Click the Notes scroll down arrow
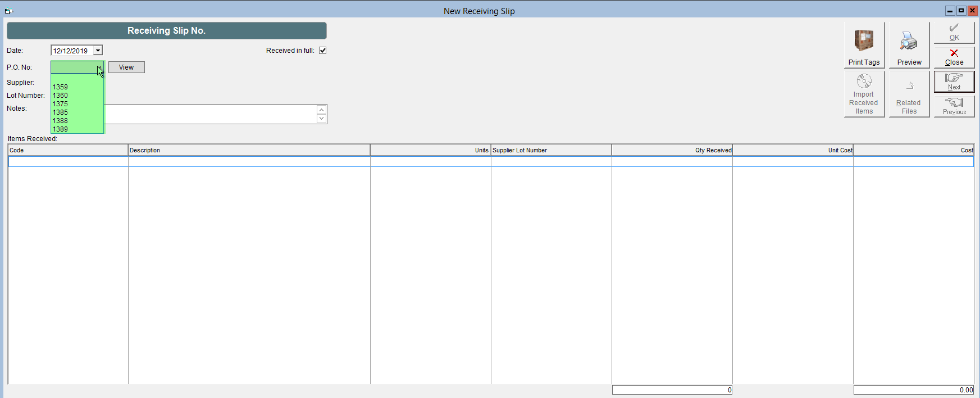Viewport: 980px width, 398px height. pos(321,118)
